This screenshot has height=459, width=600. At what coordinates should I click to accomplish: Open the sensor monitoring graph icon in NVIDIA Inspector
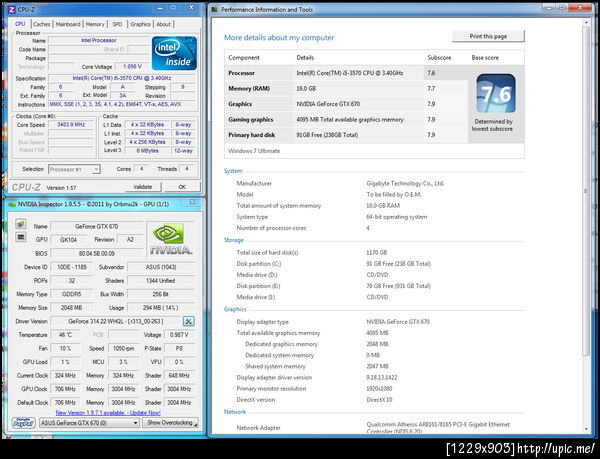coord(21,237)
